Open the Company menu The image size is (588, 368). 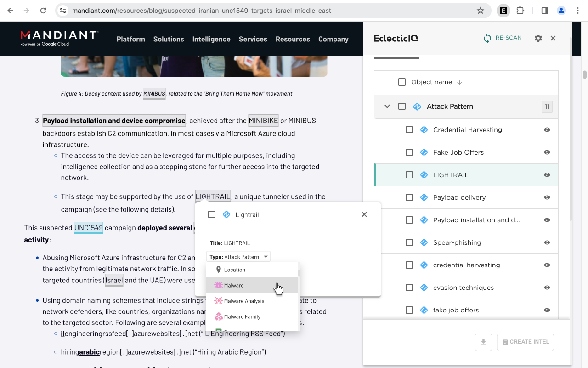[334, 39]
